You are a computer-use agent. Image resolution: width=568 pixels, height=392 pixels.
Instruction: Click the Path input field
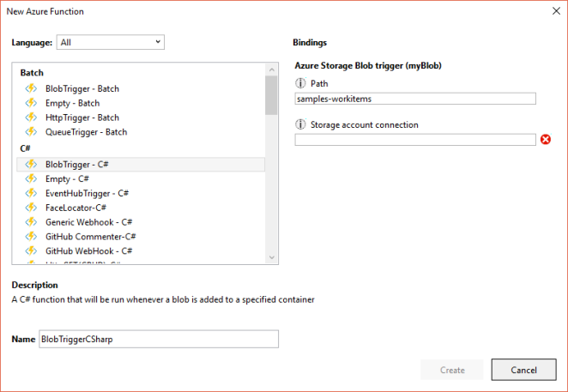click(414, 99)
